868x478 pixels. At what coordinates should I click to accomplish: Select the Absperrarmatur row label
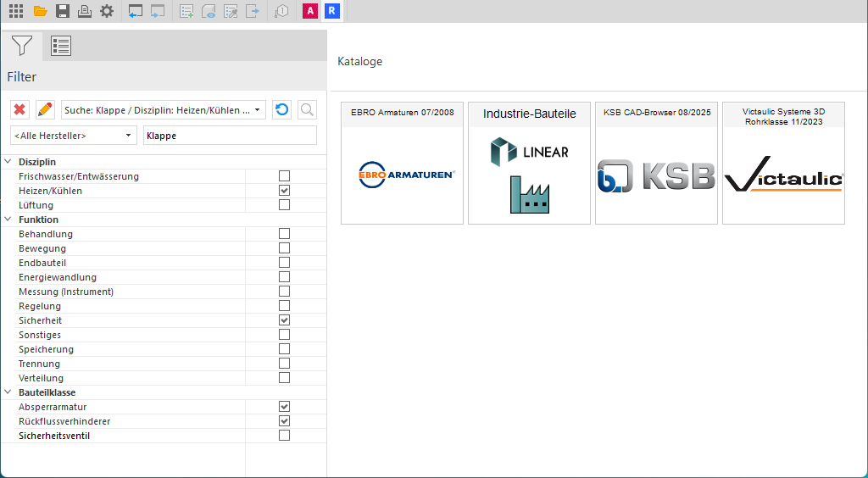[x=53, y=407]
